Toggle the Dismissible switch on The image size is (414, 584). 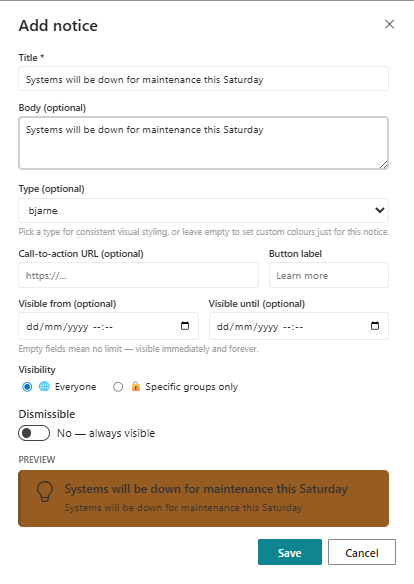[34, 433]
